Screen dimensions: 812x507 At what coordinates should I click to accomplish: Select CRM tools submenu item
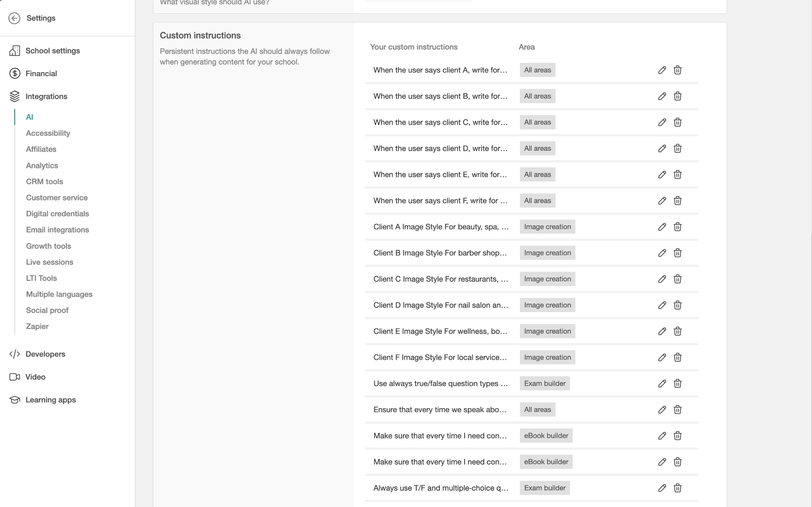[44, 182]
